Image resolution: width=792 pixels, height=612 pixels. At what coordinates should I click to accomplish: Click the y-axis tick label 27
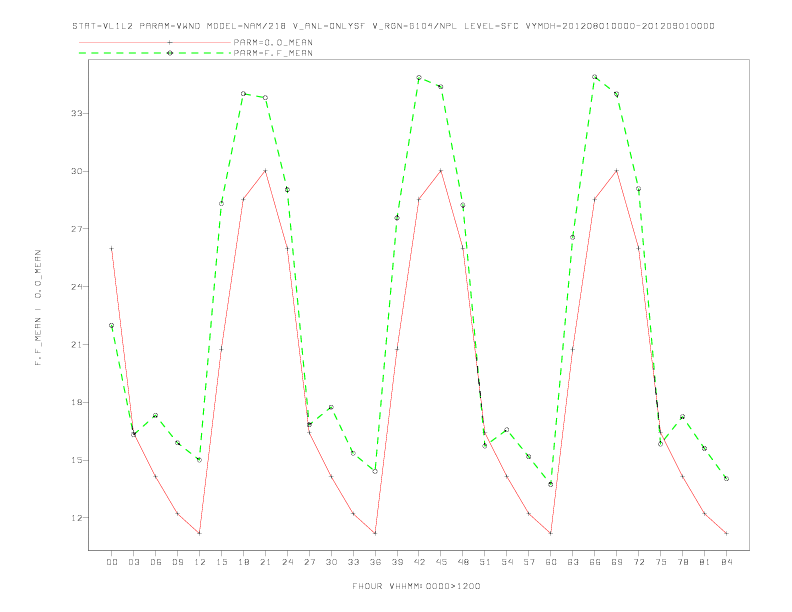(77, 229)
